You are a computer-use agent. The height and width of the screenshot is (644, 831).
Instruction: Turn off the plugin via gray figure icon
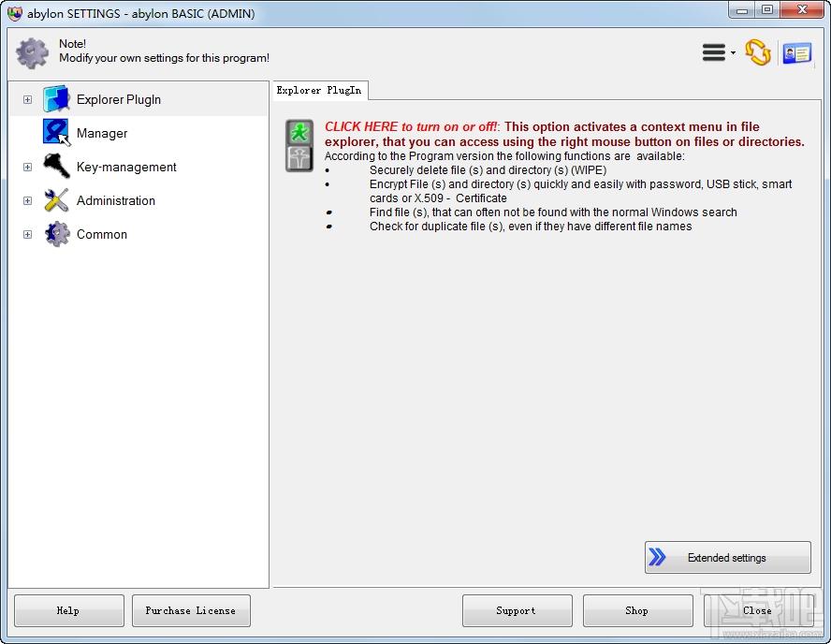(299, 158)
